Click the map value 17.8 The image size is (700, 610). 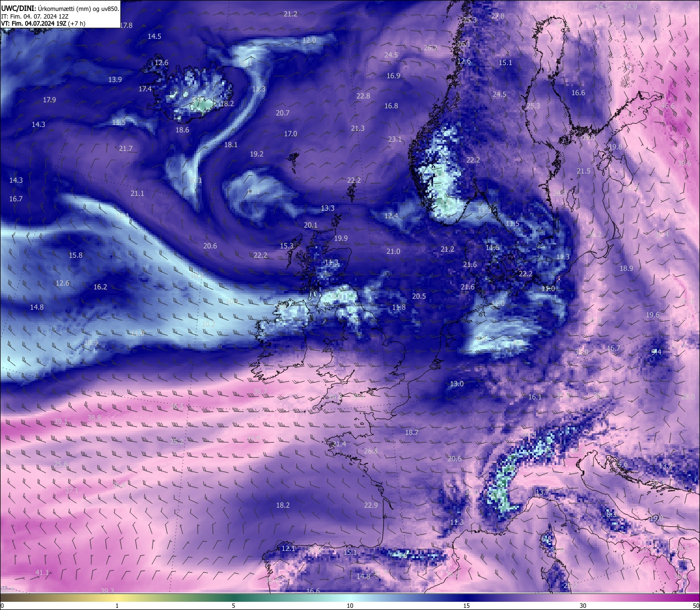(126, 25)
